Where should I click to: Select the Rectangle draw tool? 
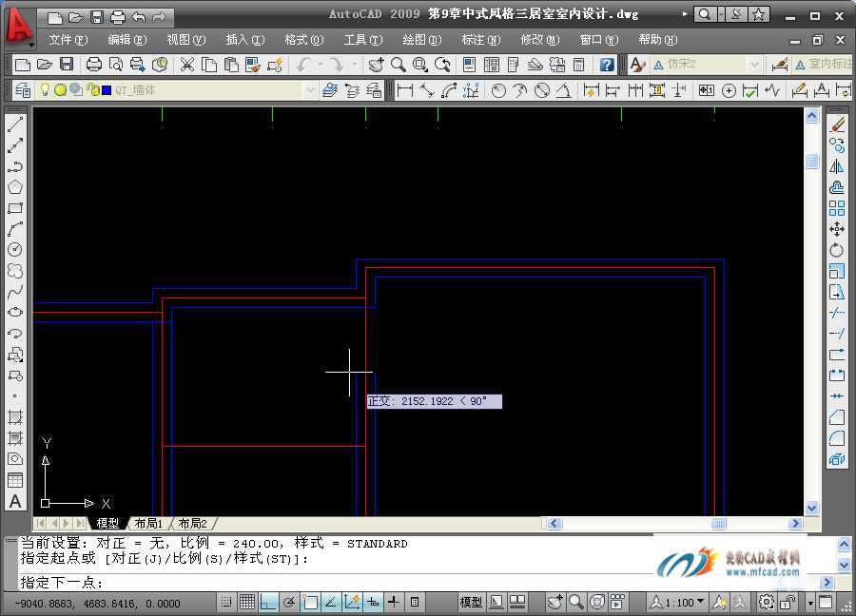point(15,208)
